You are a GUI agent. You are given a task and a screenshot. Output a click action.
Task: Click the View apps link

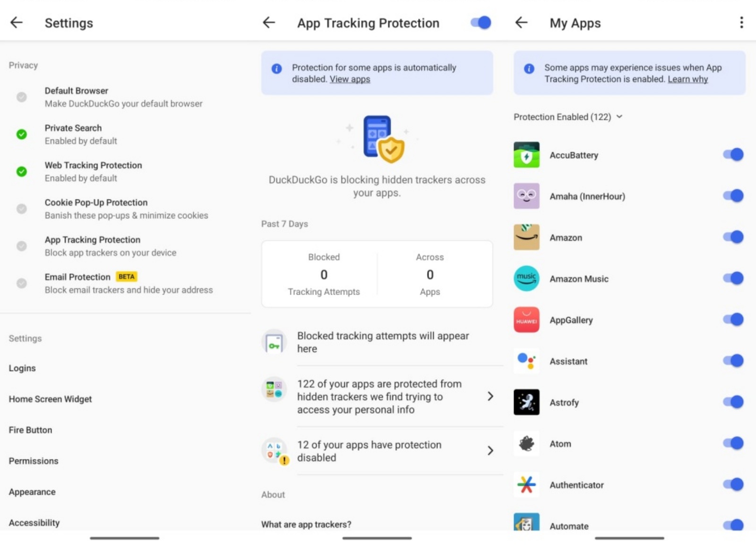click(350, 79)
